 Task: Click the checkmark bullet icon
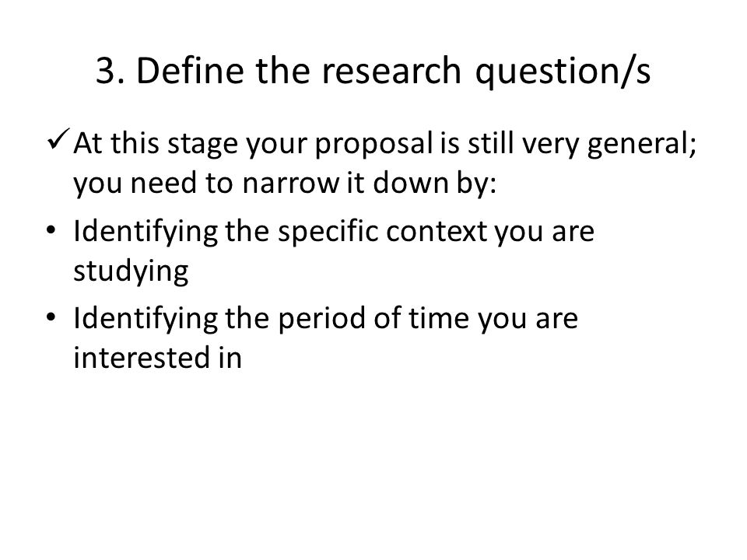59,139
